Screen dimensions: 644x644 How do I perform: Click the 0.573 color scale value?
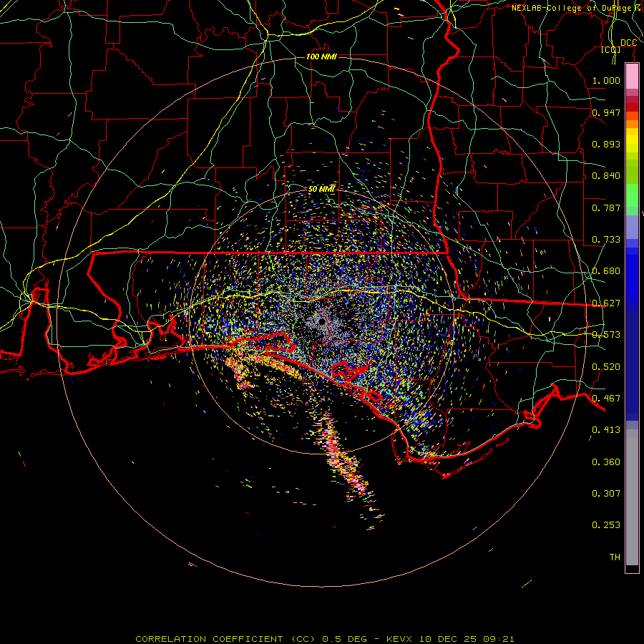[x=606, y=335]
